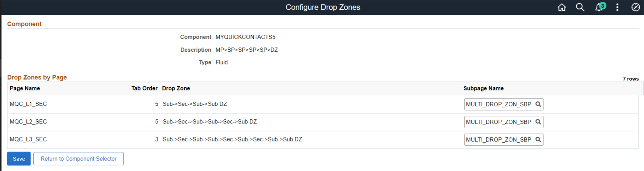644x171 pixels.
Task: Select the MQC_L1_SEC page name cell
Action: [x=28, y=104]
